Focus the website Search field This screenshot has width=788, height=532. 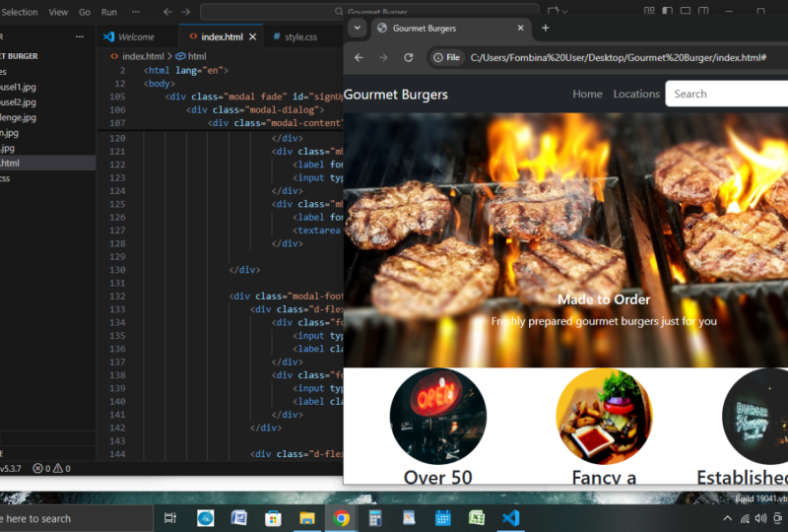pyautogui.click(x=727, y=94)
